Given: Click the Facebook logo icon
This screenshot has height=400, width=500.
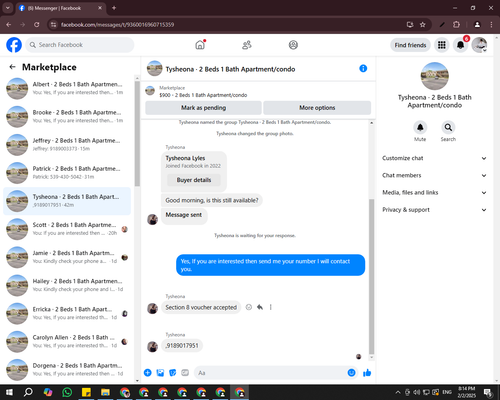Looking at the screenshot, I should tap(14, 45).
